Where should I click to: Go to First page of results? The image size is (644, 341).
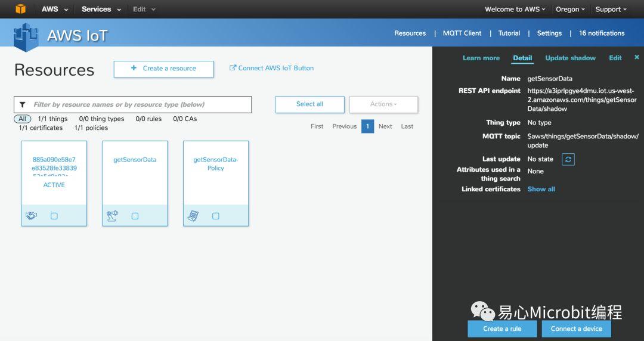tap(317, 126)
